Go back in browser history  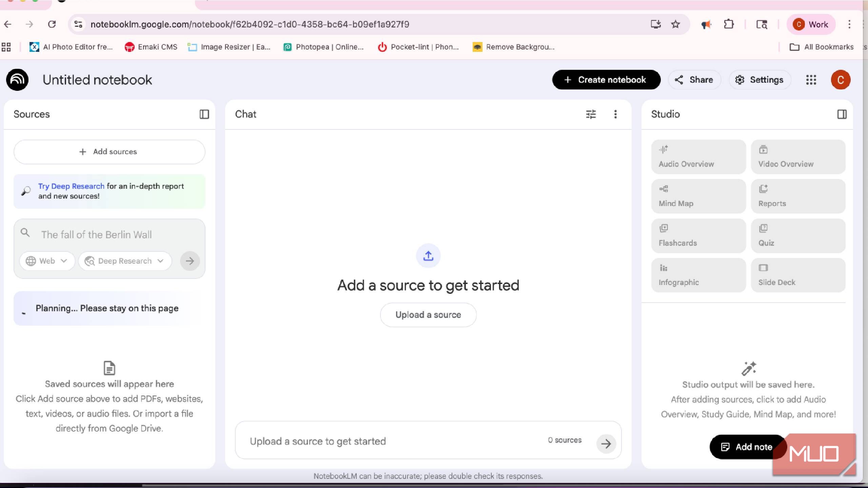coord(8,24)
